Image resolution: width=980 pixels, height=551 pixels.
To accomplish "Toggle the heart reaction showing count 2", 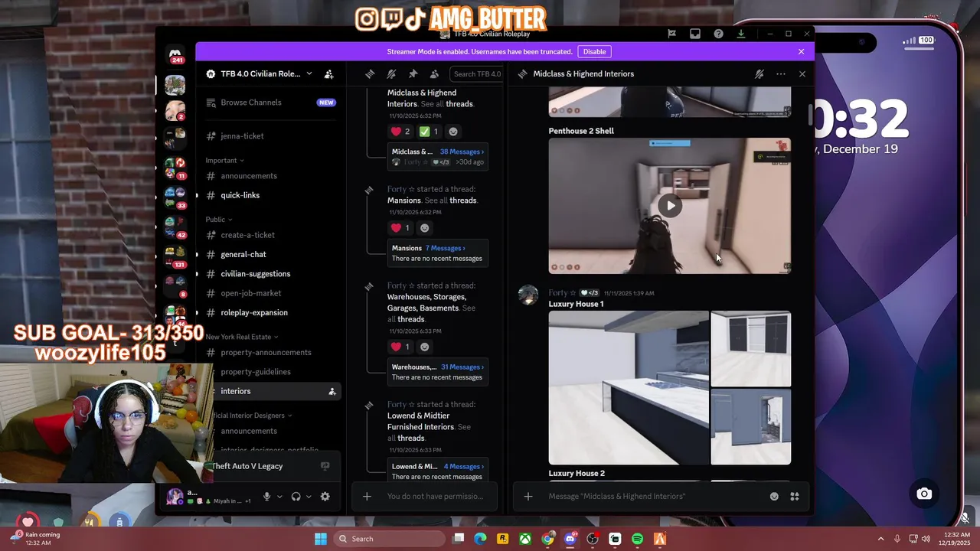I will pyautogui.click(x=400, y=132).
